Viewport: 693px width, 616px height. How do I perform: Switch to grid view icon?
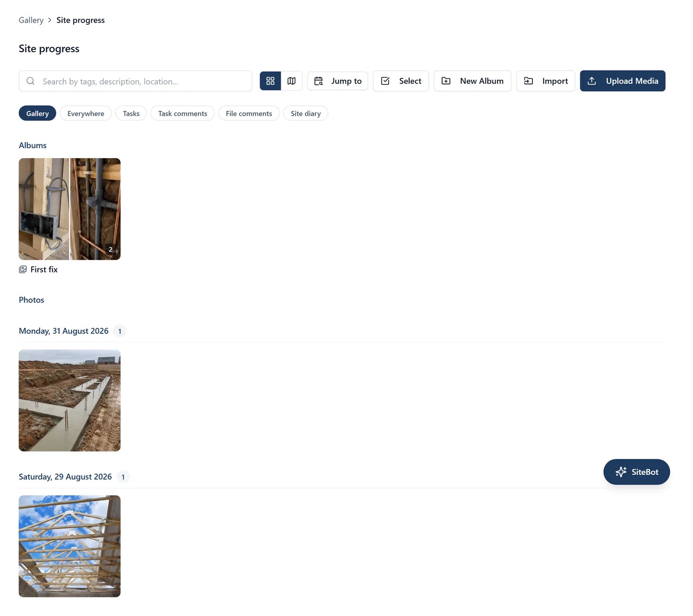click(x=270, y=81)
